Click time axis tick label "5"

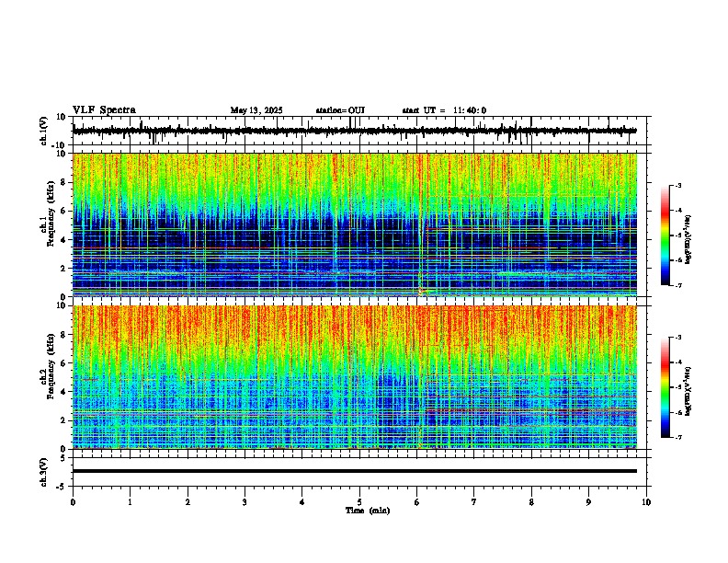click(359, 502)
